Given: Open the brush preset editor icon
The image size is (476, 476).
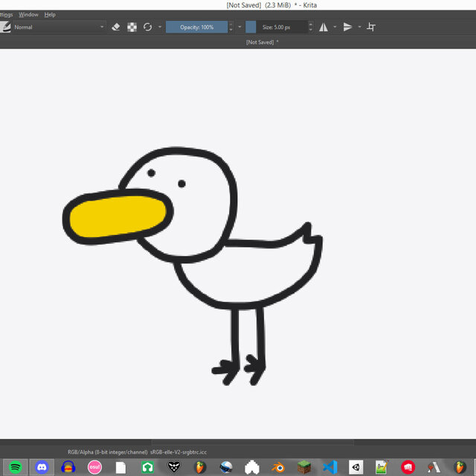Looking at the screenshot, I should pos(5,27).
